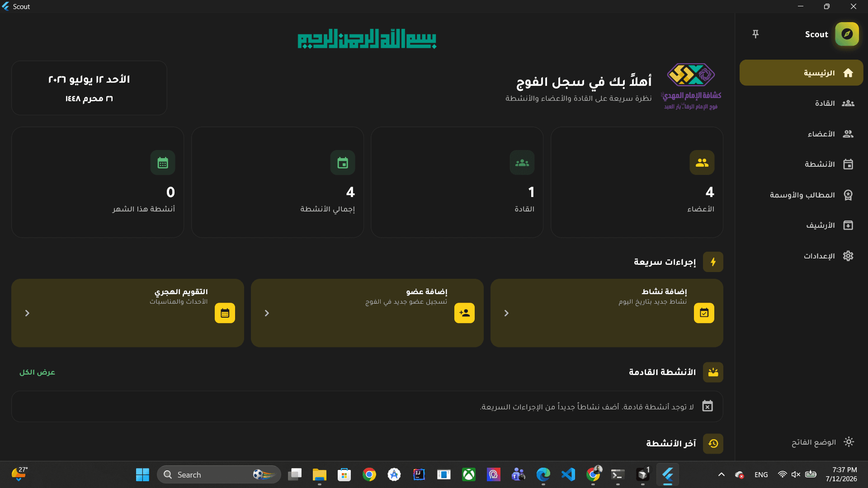Open Microsoft Edge from taskbar
Viewport: 868px width, 488px height.
pyautogui.click(x=543, y=474)
